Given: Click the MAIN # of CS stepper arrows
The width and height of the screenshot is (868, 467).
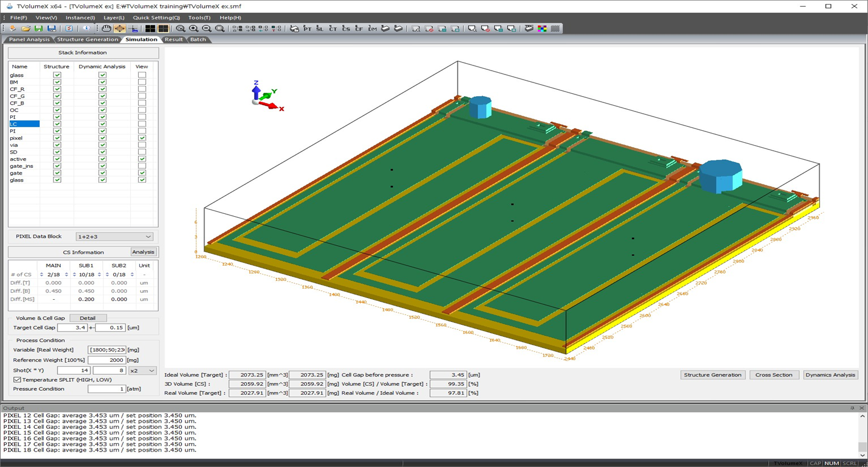Looking at the screenshot, I should pyautogui.click(x=42, y=275).
